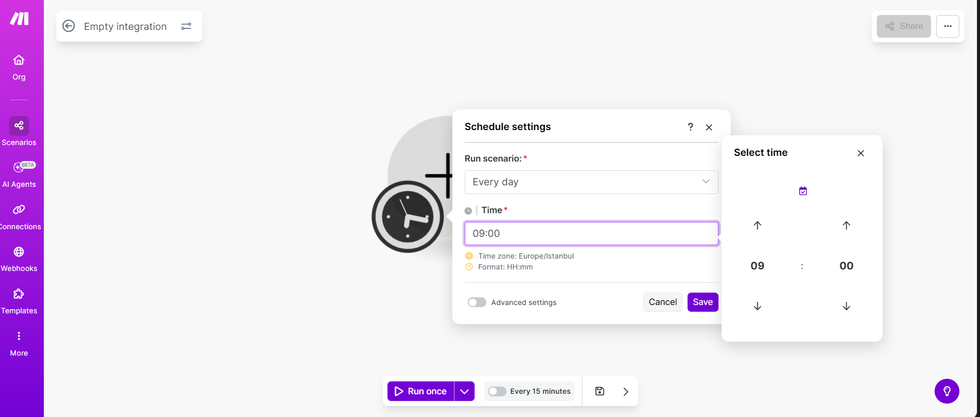Click the Save button
Image resolution: width=980 pixels, height=417 pixels.
tap(703, 302)
